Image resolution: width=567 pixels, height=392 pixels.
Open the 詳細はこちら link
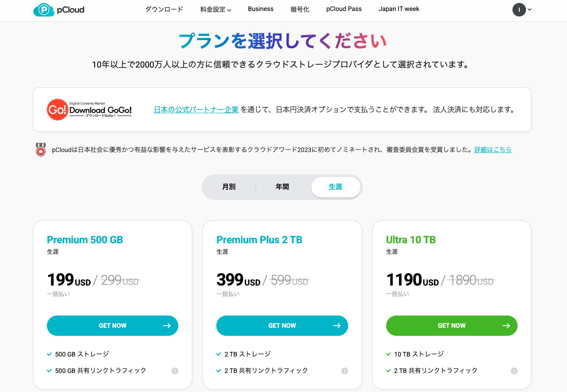[x=493, y=150]
